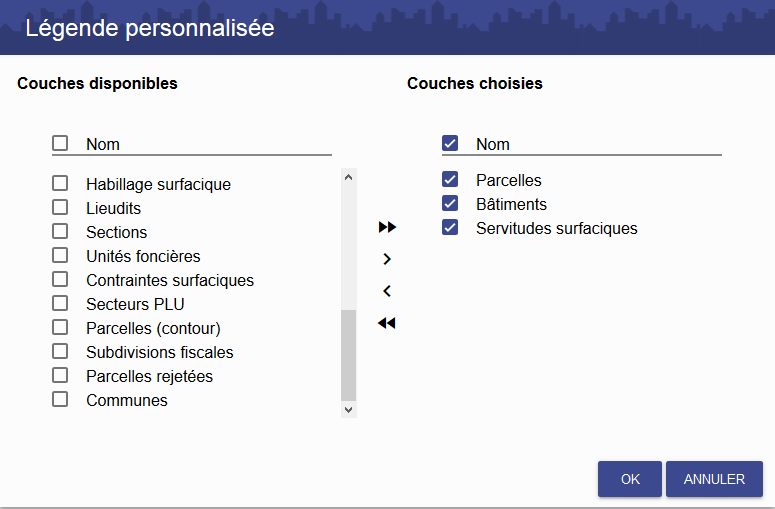Uncheck Servitudes surfaciques in chosen layers
The image size is (775, 509).
tap(450, 228)
